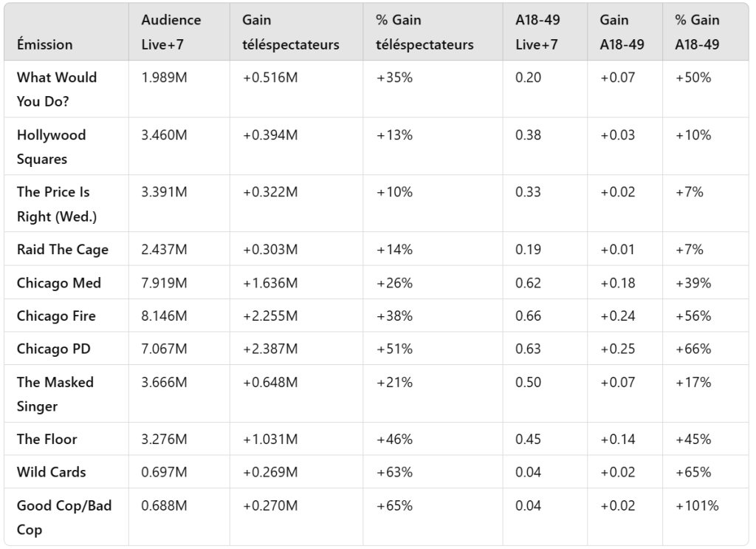Select The Masked Singer row title
The width and height of the screenshot is (756, 549).
click(55, 394)
